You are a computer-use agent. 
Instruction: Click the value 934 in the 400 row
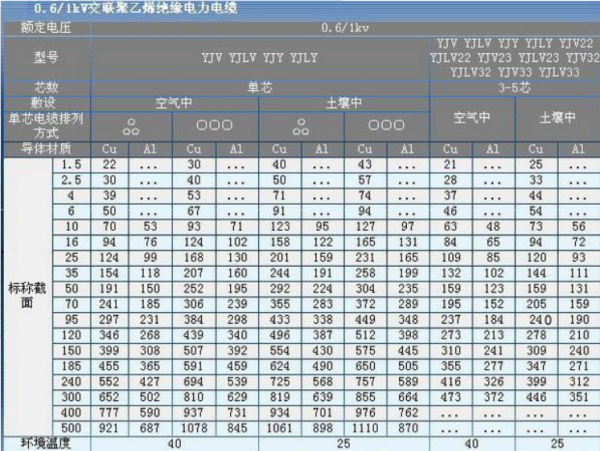[280, 413]
